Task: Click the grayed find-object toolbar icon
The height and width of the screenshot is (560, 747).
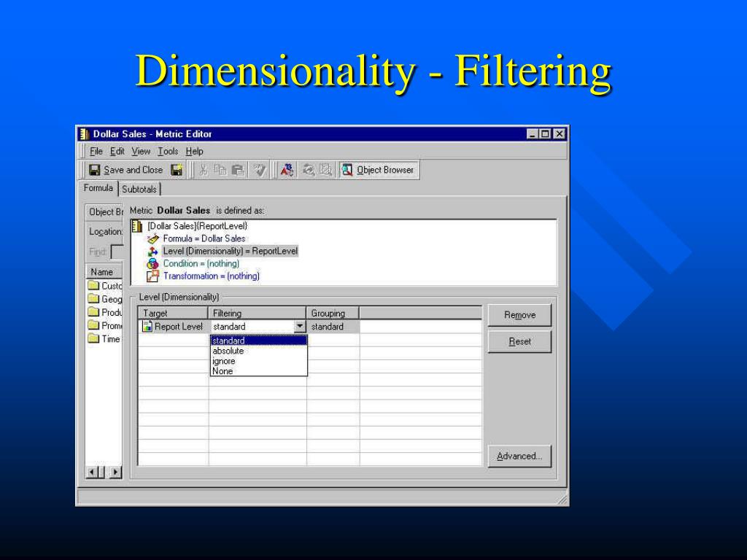Action: [326, 170]
